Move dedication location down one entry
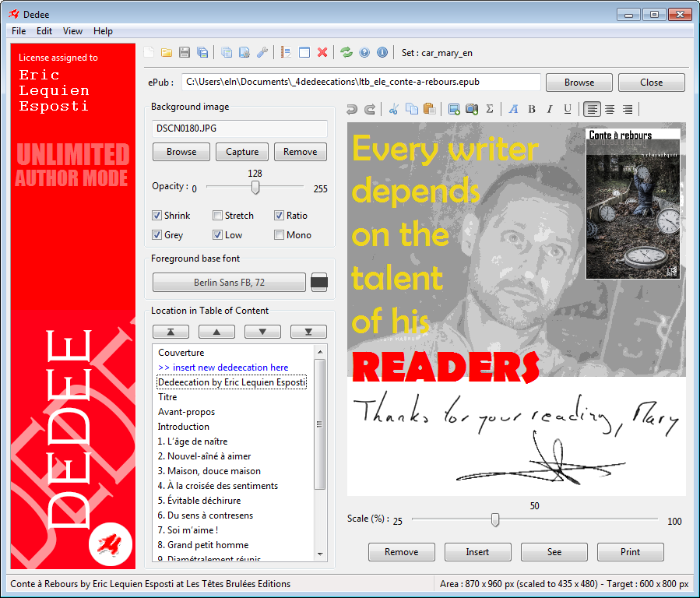Screen dimensions: 700x598 click(x=262, y=332)
